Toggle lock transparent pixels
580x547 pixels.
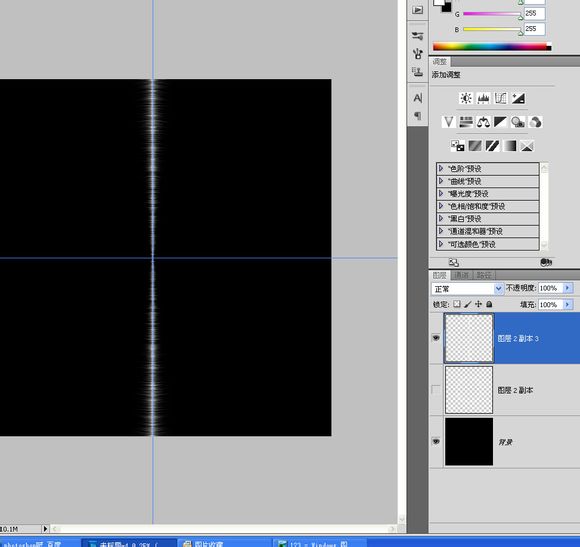tap(457, 304)
